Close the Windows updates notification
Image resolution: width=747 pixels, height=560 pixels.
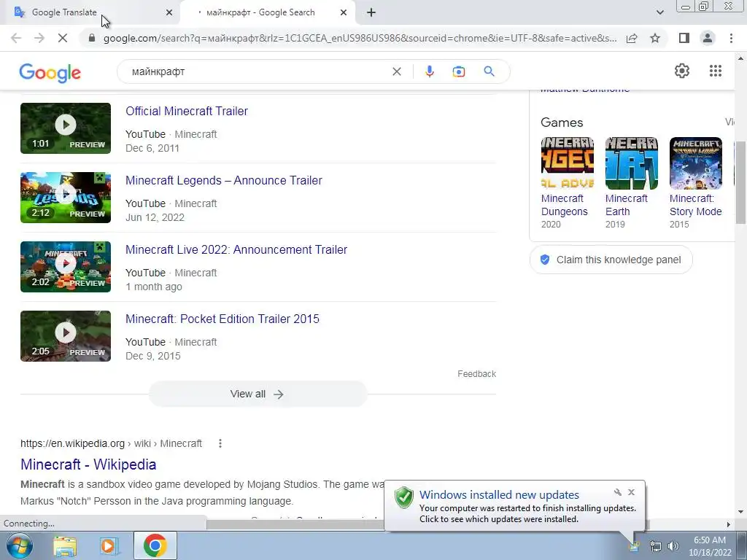pos(631,492)
